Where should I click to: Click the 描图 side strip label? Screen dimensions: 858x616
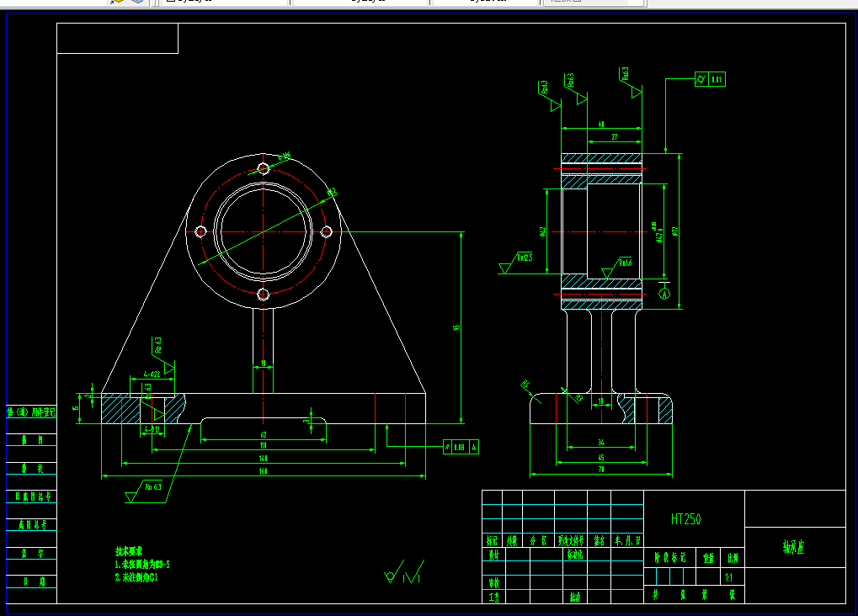pos(32,440)
